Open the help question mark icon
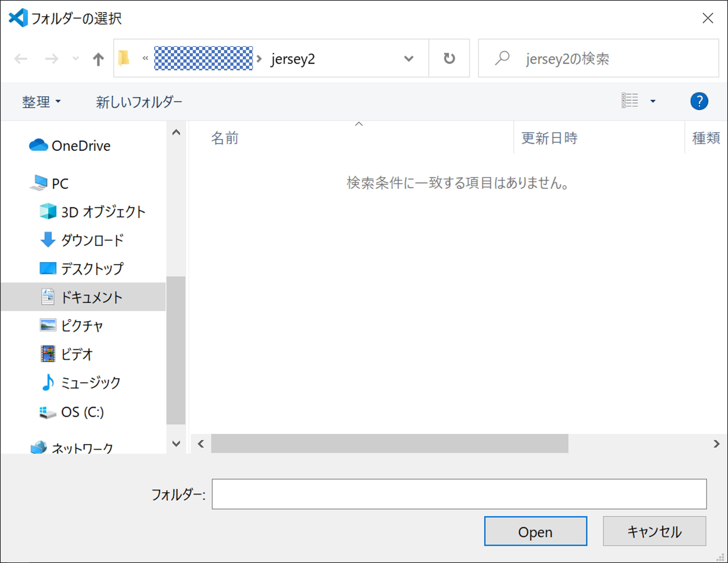 [x=699, y=101]
